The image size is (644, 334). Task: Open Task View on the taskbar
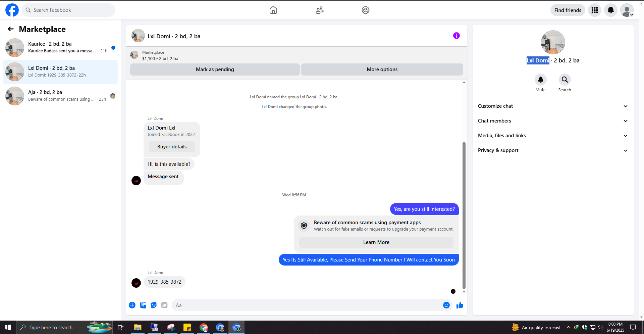pyautogui.click(x=121, y=327)
